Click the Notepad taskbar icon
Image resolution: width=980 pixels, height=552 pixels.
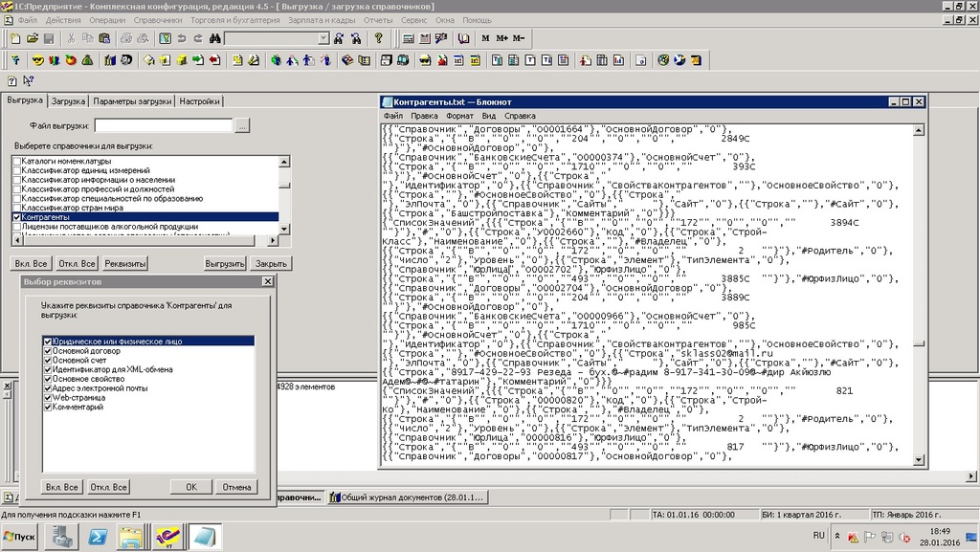[204, 537]
